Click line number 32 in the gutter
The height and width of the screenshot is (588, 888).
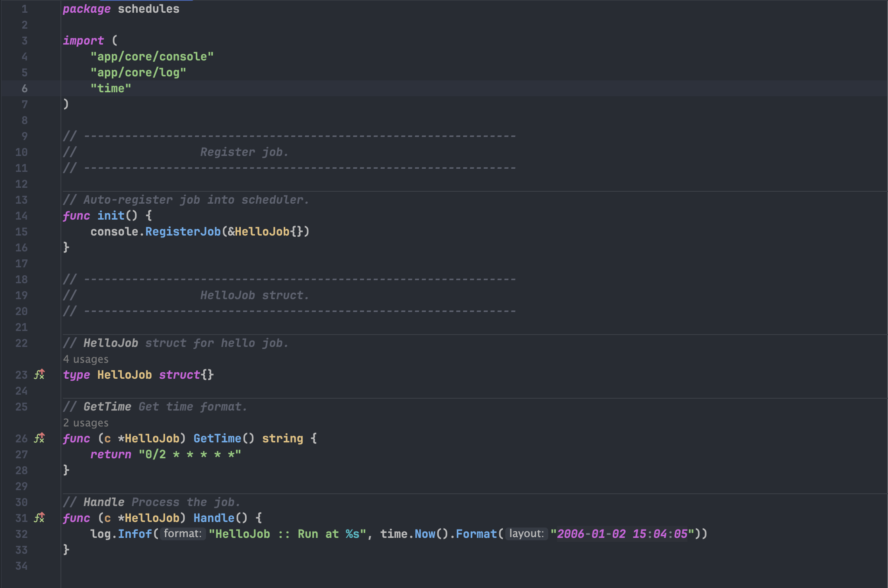click(21, 534)
